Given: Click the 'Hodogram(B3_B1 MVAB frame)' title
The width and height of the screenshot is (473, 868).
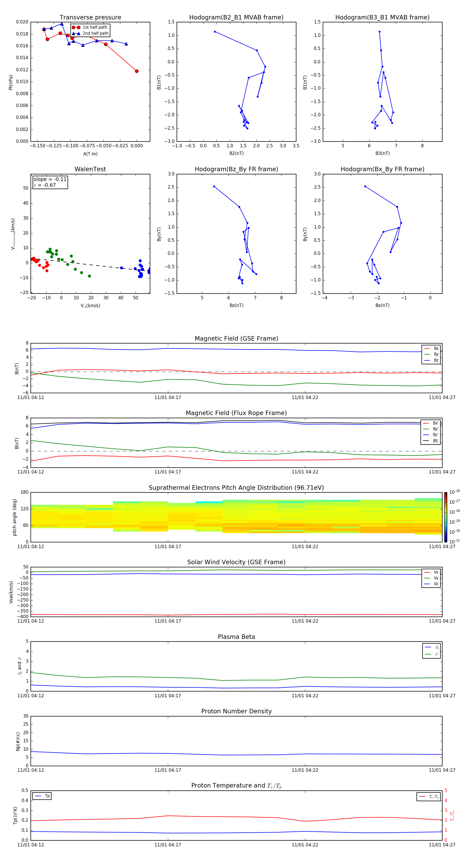Looking at the screenshot, I should click(382, 18).
